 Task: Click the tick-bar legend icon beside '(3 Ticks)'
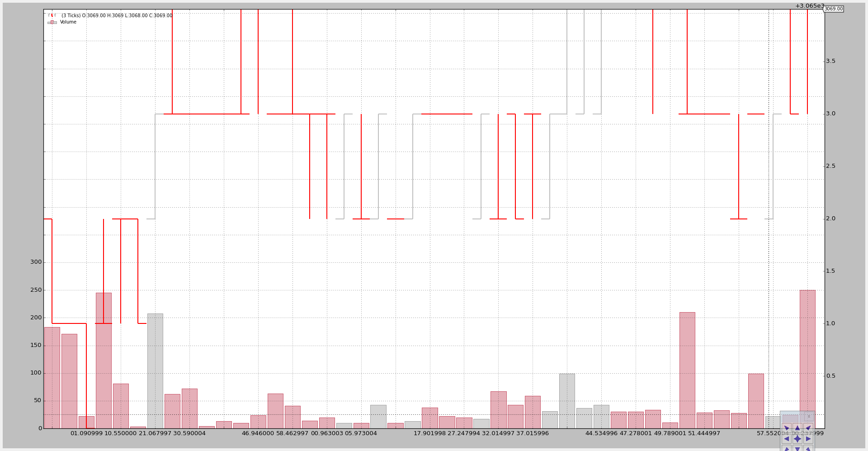[52, 15]
